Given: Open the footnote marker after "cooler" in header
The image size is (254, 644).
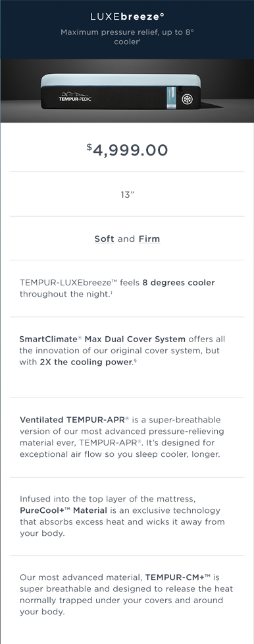Looking at the screenshot, I should pyautogui.click(x=140, y=40).
